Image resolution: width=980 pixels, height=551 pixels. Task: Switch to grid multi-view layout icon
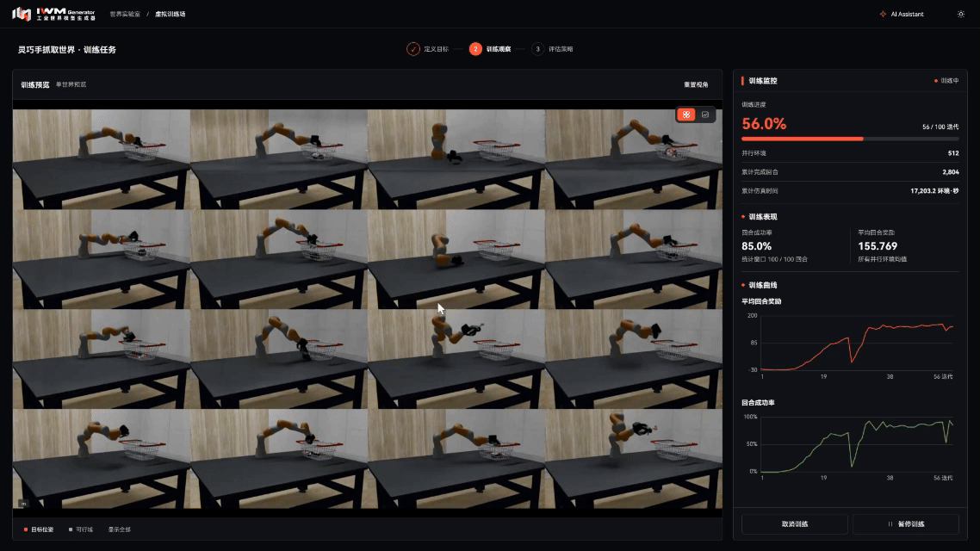[x=686, y=115]
